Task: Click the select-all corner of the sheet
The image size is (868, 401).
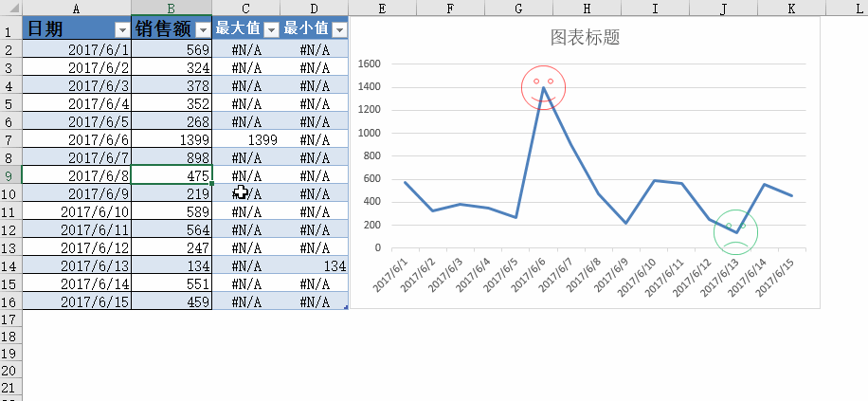Action: click(10, 8)
